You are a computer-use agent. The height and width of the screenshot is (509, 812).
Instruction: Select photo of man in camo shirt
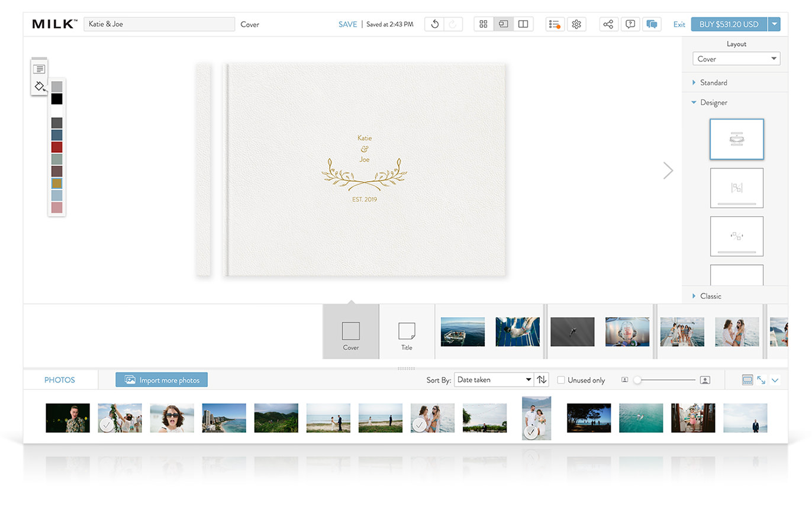[x=68, y=418]
